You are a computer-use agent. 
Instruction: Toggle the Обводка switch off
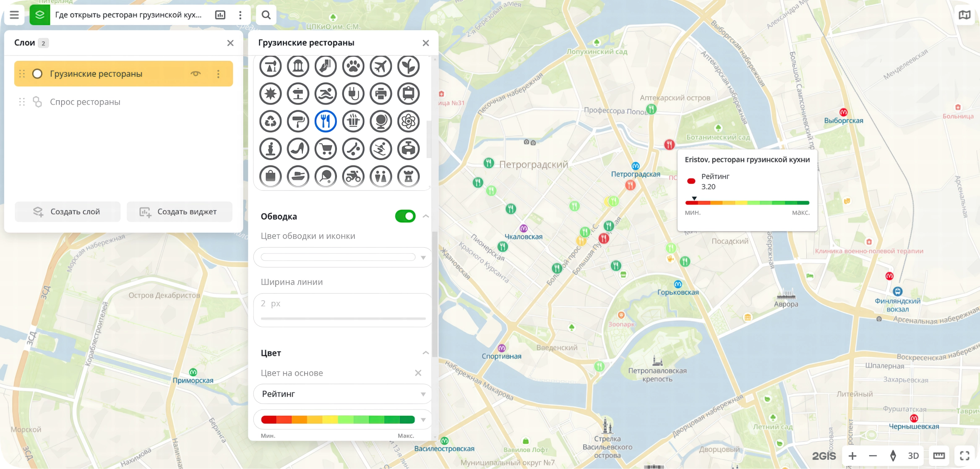(x=405, y=216)
